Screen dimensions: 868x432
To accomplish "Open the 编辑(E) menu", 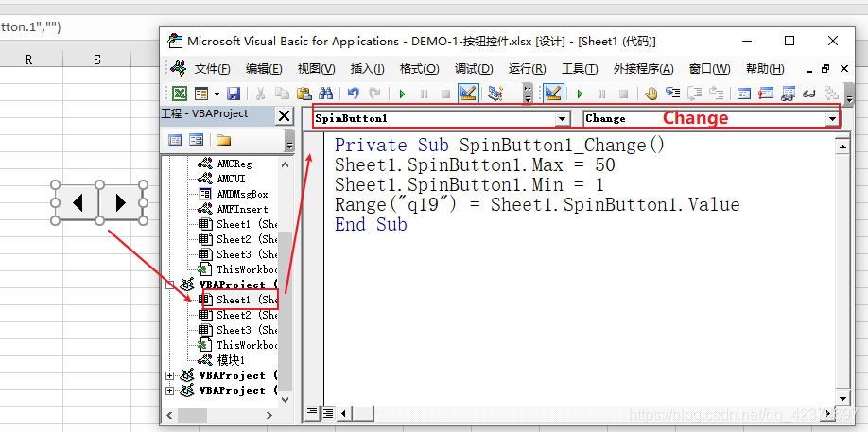I will point(264,69).
